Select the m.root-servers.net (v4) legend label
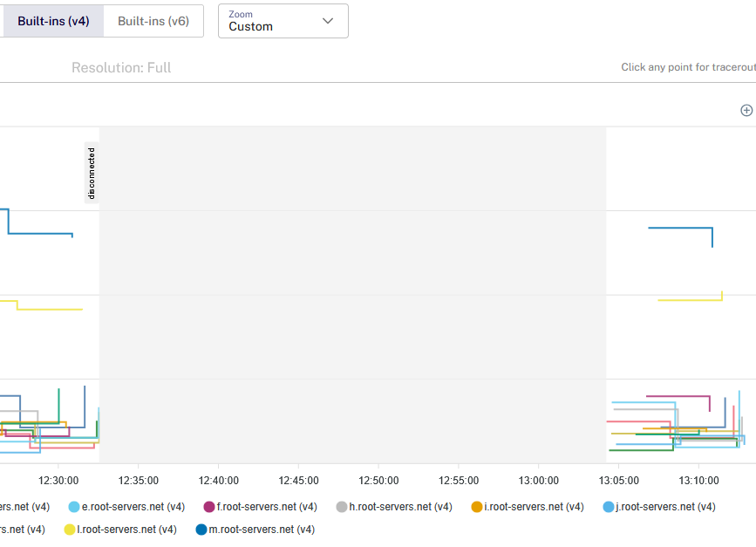This screenshot has width=756, height=547. [262, 530]
